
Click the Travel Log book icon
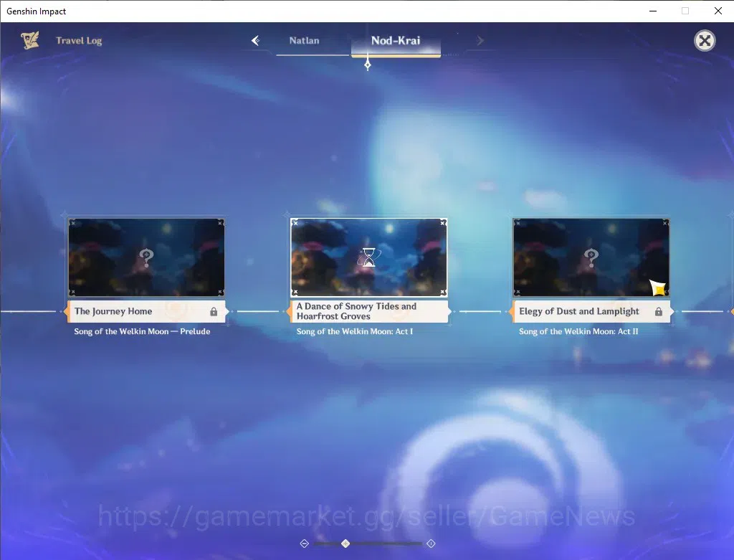(30, 41)
